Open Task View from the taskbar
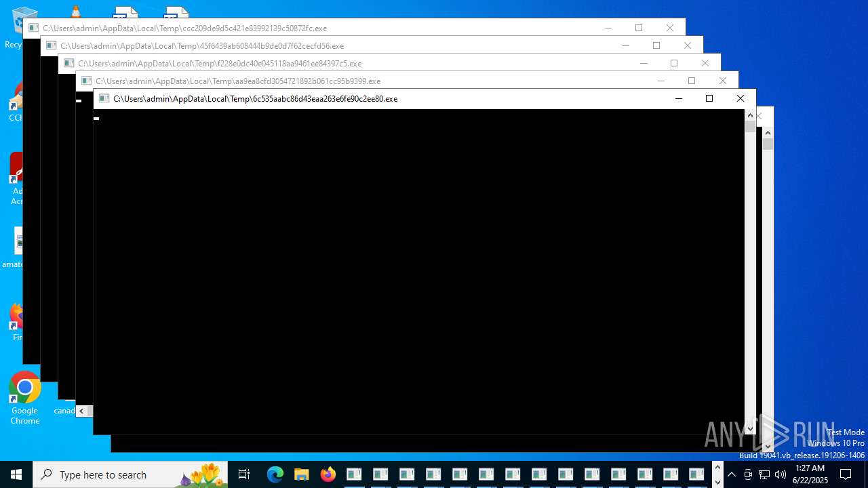868x488 pixels. [244, 474]
